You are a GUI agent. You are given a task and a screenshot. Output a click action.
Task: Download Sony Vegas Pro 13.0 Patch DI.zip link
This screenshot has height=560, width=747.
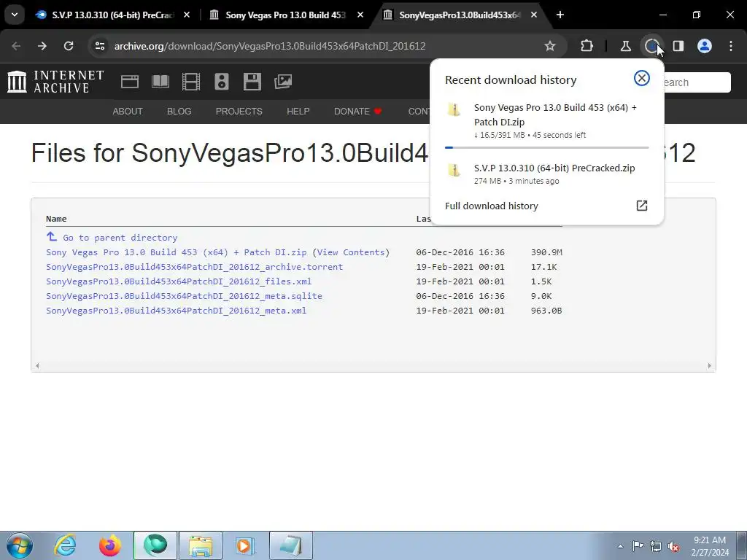point(177,252)
